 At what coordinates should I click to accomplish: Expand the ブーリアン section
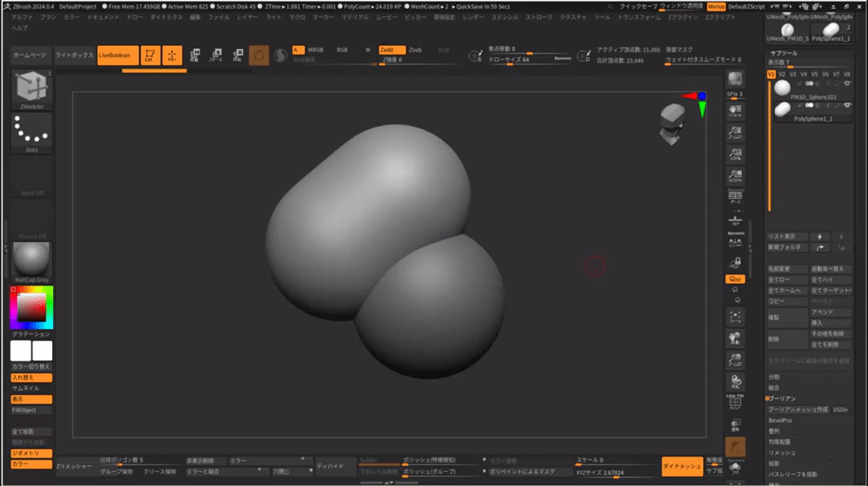click(780, 398)
